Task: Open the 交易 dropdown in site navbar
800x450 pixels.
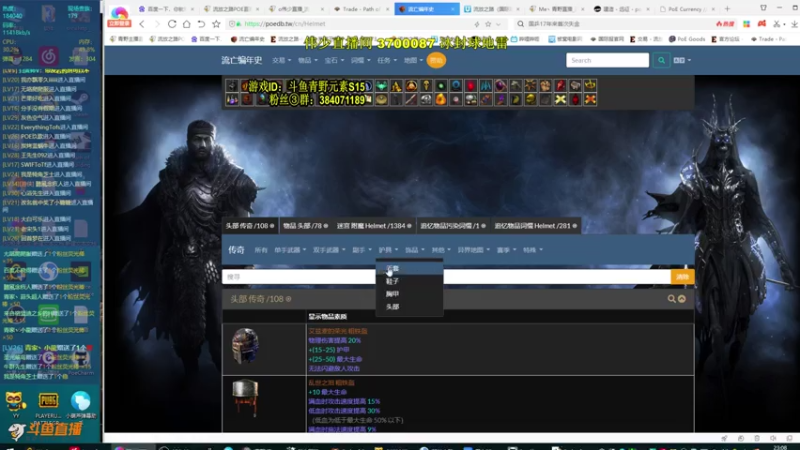Action: coord(281,60)
